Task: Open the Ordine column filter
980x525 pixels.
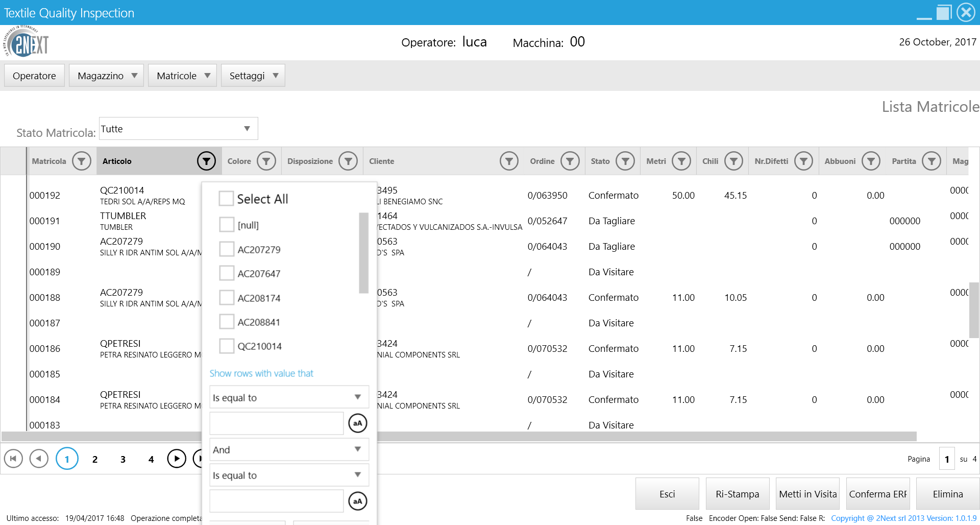Action: [570, 161]
